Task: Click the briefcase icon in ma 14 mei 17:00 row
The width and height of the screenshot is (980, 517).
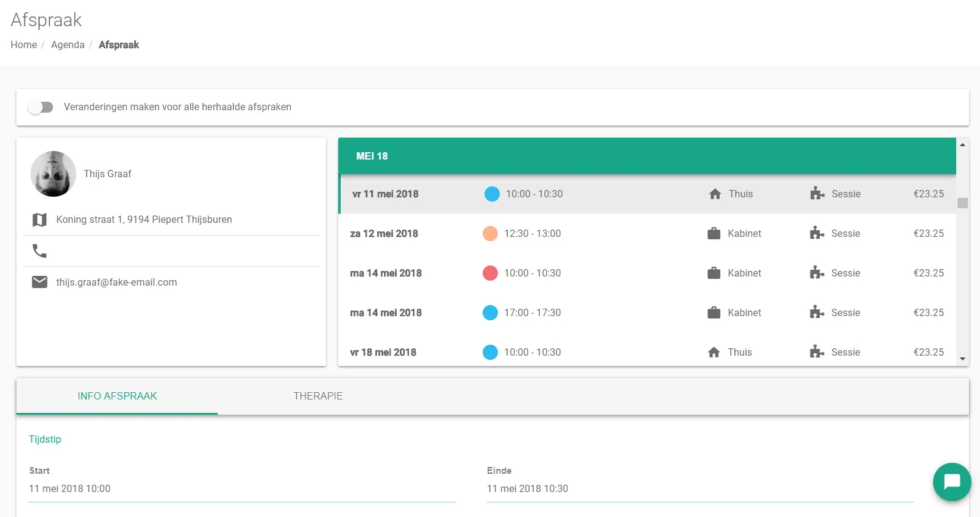Action: point(714,313)
